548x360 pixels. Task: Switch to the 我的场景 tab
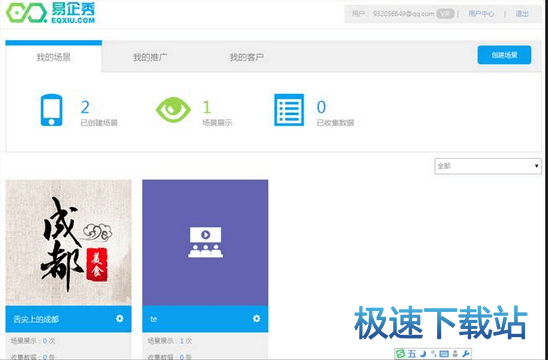point(53,57)
